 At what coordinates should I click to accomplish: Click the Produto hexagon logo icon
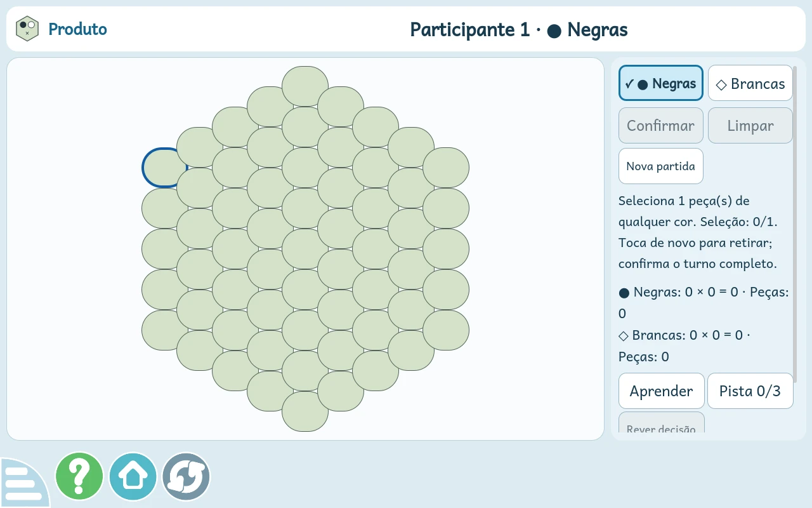click(27, 29)
